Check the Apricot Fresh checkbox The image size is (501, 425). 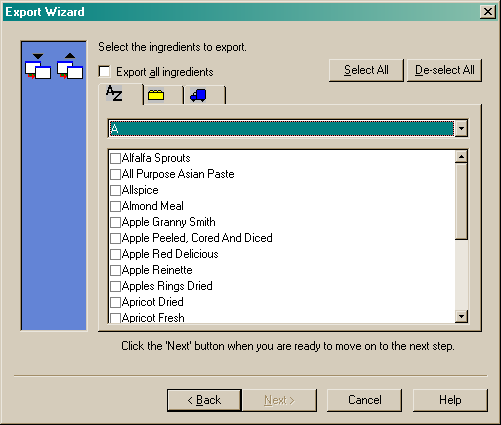pyautogui.click(x=115, y=318)
